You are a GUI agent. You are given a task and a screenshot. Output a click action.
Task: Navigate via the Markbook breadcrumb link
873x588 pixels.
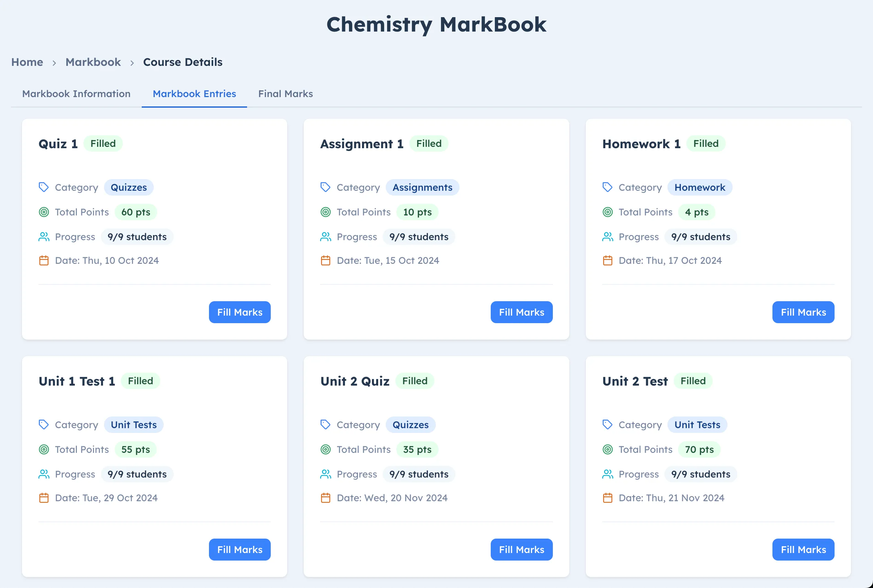93,62
